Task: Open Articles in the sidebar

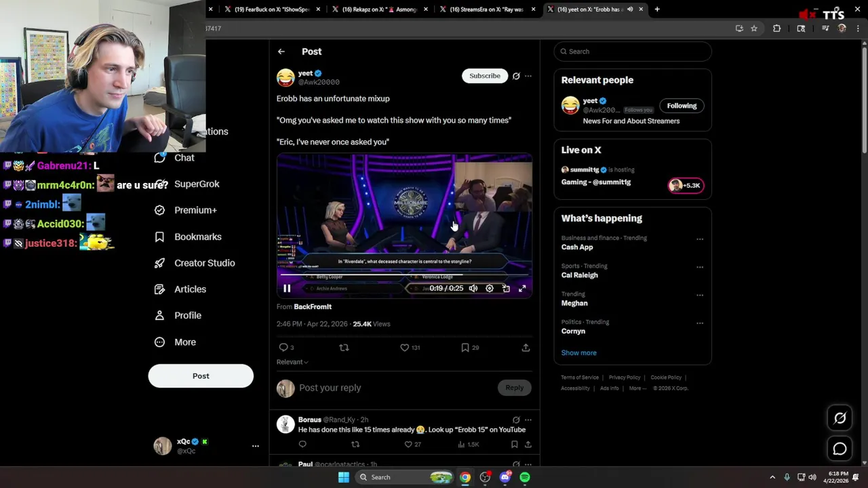Action: pos(180,289)
